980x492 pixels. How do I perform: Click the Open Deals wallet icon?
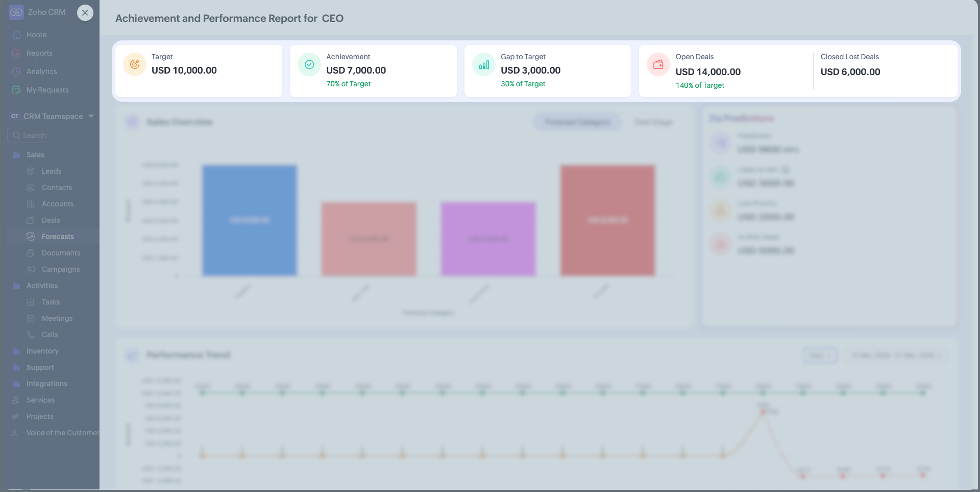click(x=658, y=64)
